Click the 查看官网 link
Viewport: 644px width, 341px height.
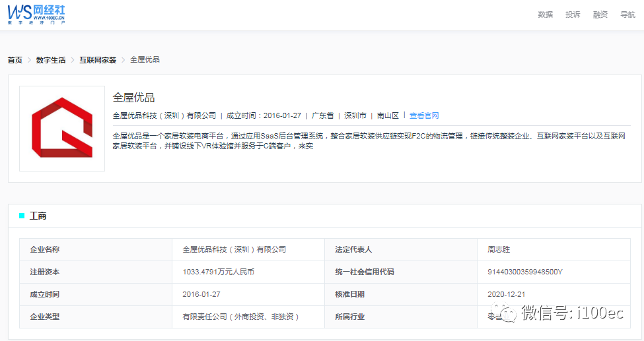click(x=424, y=115)
